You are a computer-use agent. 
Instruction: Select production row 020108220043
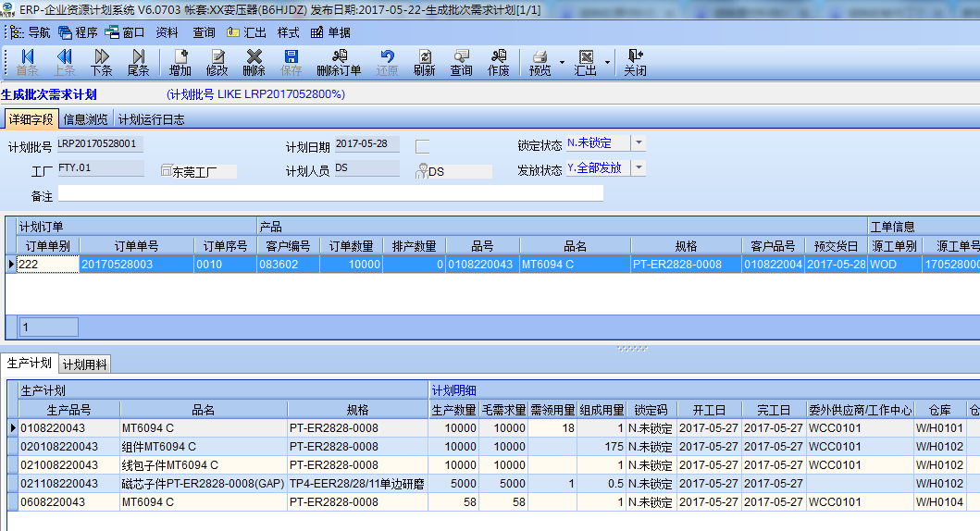click(x=494, y=447)
